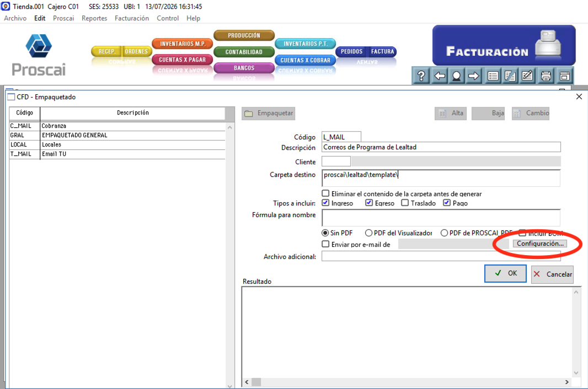588x389 pixels.
Task: Open the RECEP. module pill
Action: pos(107,51)
